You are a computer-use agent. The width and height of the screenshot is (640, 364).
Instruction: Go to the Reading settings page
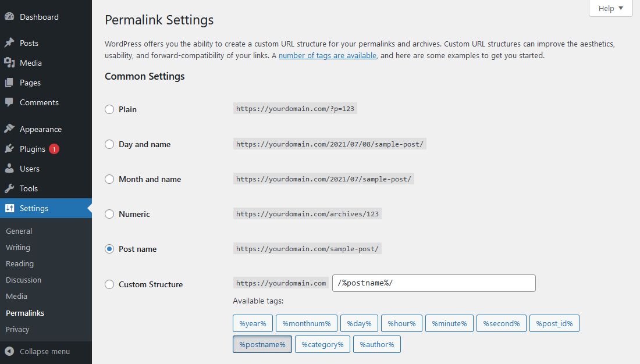coord(20,263)
